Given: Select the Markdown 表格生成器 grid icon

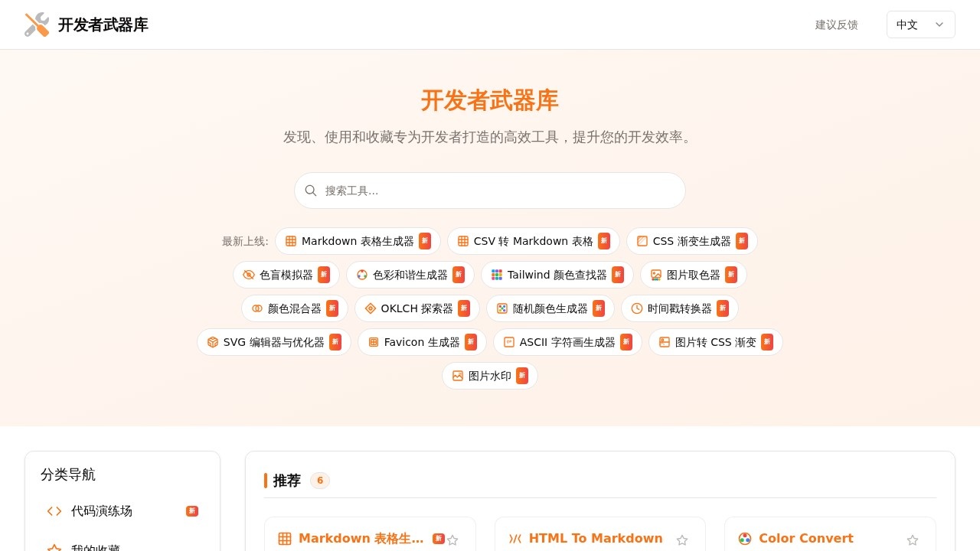Looking at the screenshot, I should coord(290,241).
